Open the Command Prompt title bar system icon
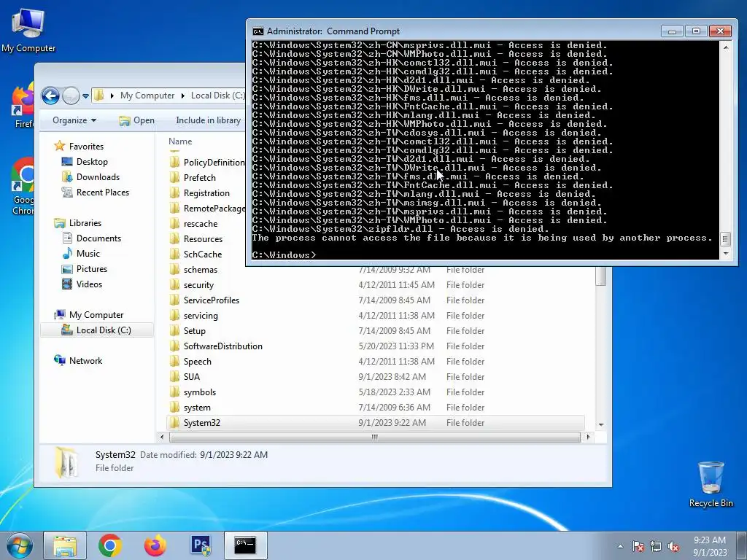This screenshot has height=560, width=747. coord(258,31)
